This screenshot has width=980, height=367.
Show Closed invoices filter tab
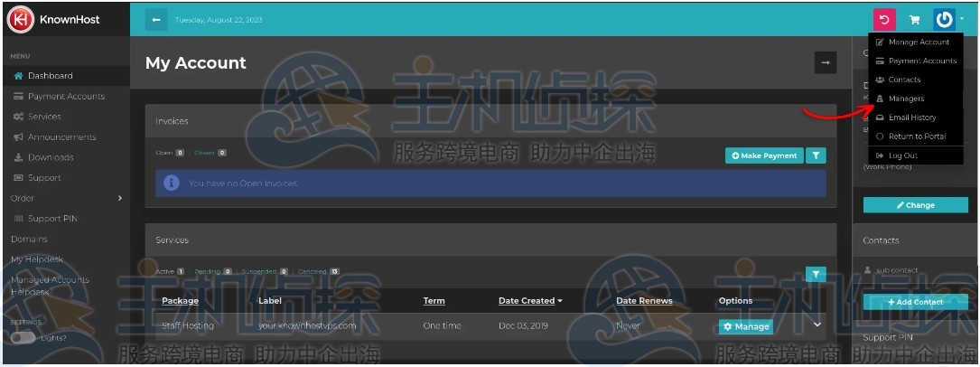(210, 153)
